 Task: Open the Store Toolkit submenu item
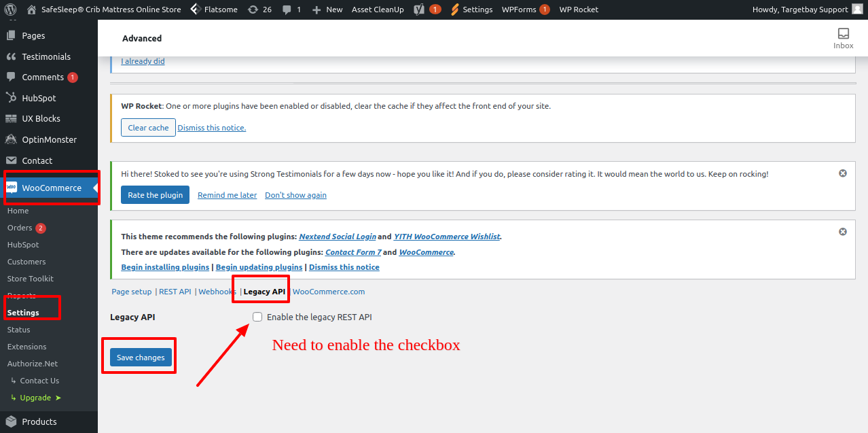(31, 279)
